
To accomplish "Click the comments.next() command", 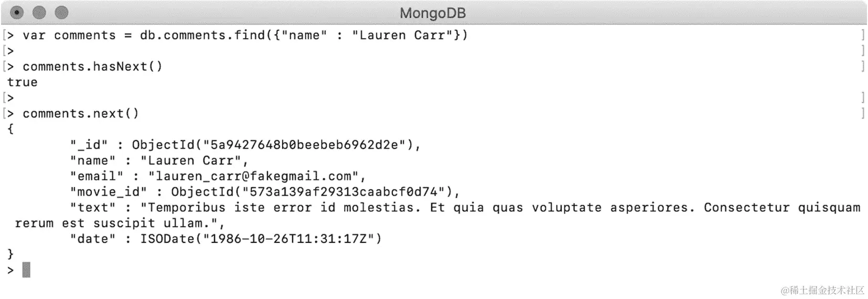I will point(81,114).
